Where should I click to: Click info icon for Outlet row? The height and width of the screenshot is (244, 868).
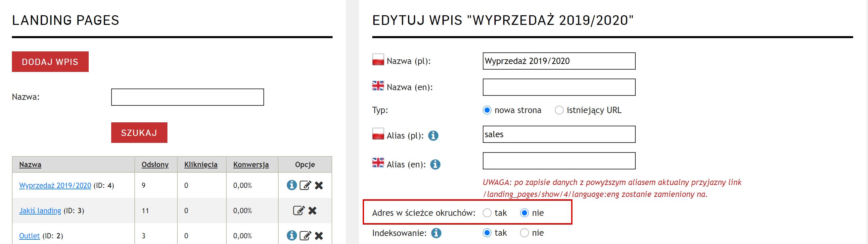tap(292, 236)
